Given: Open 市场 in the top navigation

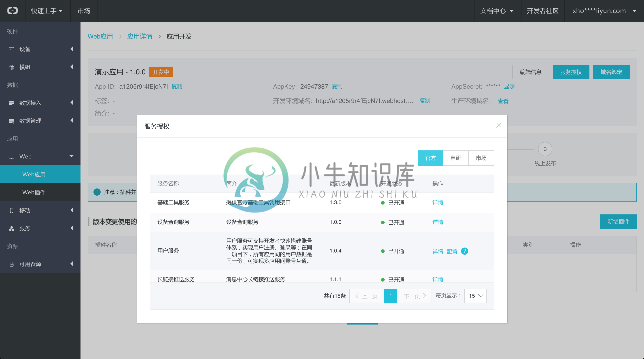Looking at the screenshot, I should pos(84,11).
